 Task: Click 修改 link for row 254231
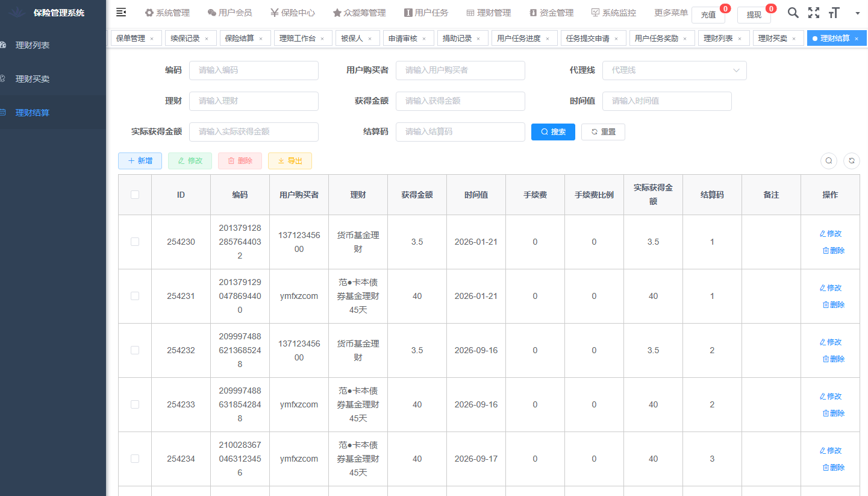pos(831,288)
